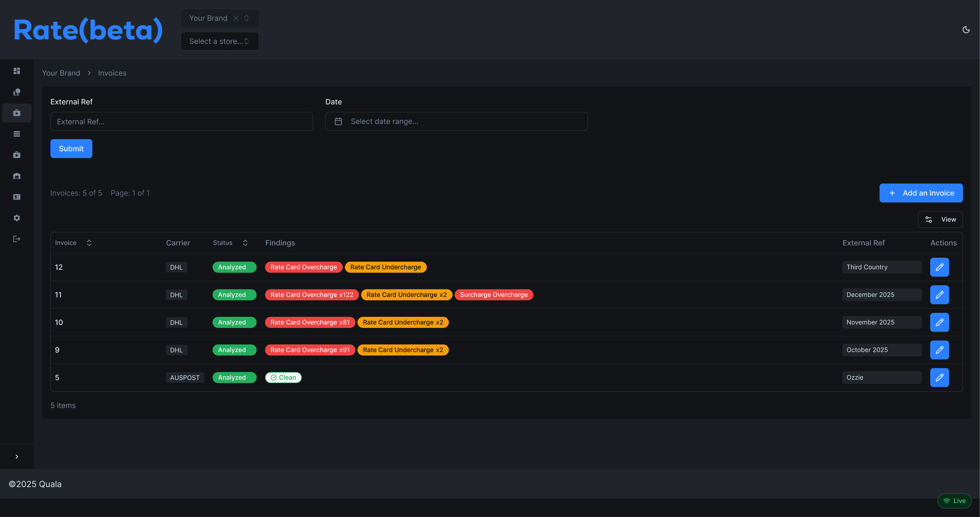Screen dimensions: 980x517
Task: Edit invoice 12 with pencil icon
Action: tap(939, 267)
